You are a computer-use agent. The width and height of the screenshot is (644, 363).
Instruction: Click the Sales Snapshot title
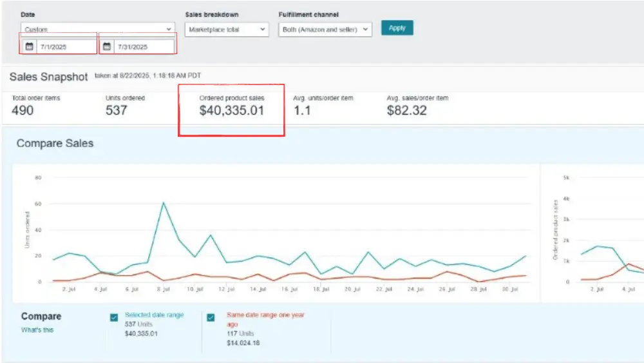click(48, 77)
